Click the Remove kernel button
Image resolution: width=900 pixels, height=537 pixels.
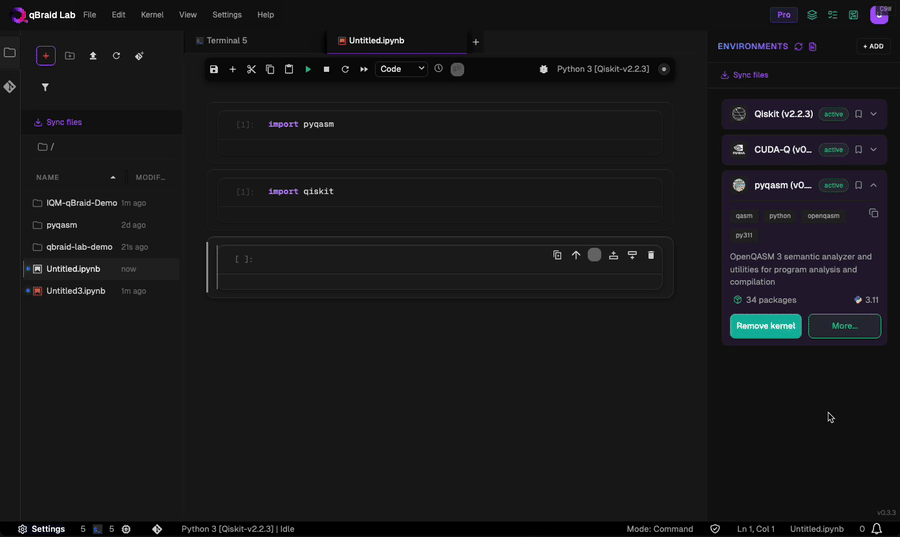pyautogui.click(x=766, y=326)
